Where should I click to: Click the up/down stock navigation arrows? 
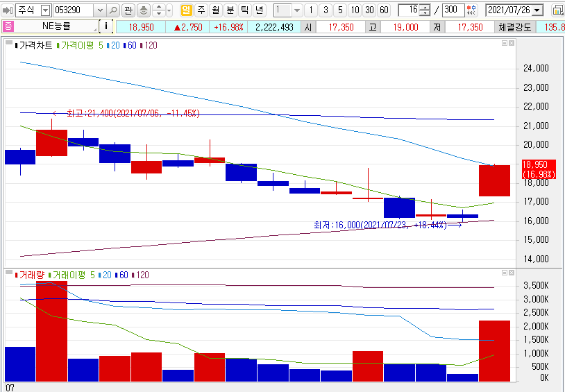click(x=159, y=10)
